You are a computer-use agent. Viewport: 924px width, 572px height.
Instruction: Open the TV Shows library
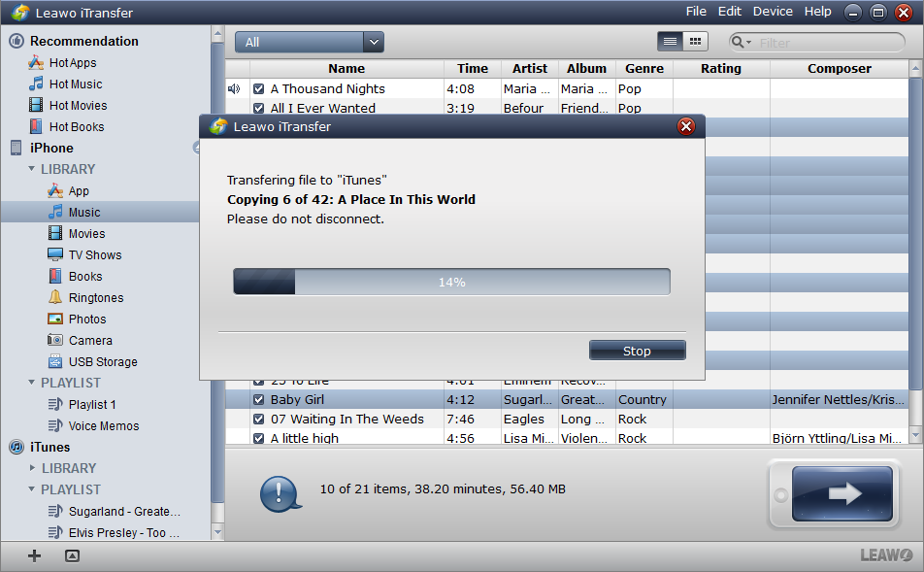click(84, 254)
